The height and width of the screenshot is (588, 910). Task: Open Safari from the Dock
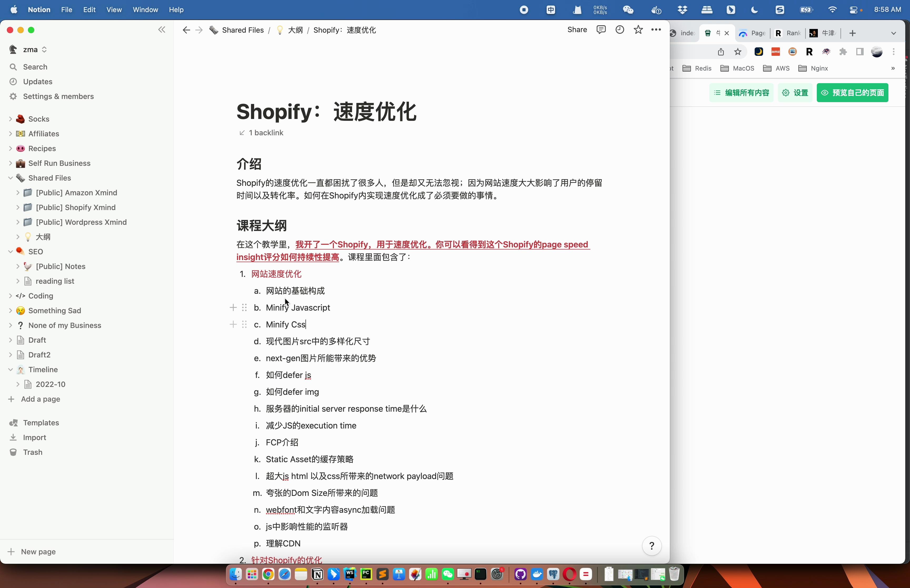(284, 574)
